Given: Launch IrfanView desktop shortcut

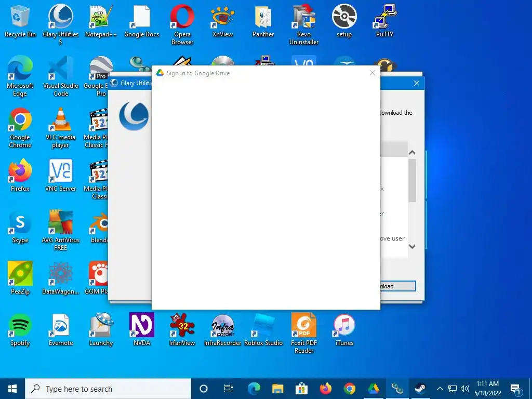Looking at the screenshot, I should [x=182, y=329].
